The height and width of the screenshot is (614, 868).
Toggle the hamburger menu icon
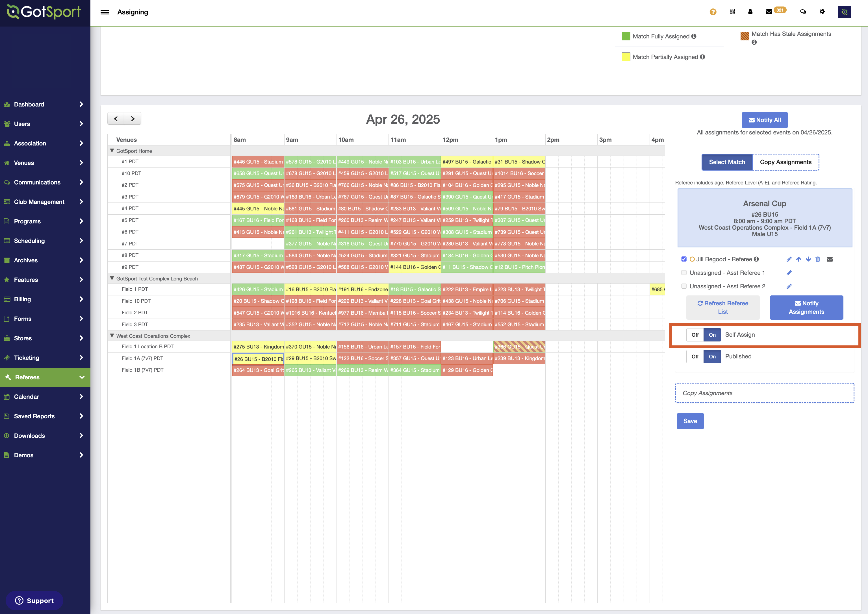105,12
